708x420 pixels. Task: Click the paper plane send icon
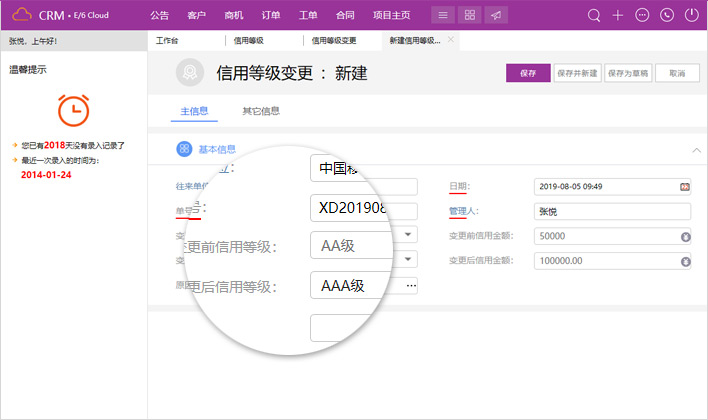pyautogui.click(x=496, y=15)
